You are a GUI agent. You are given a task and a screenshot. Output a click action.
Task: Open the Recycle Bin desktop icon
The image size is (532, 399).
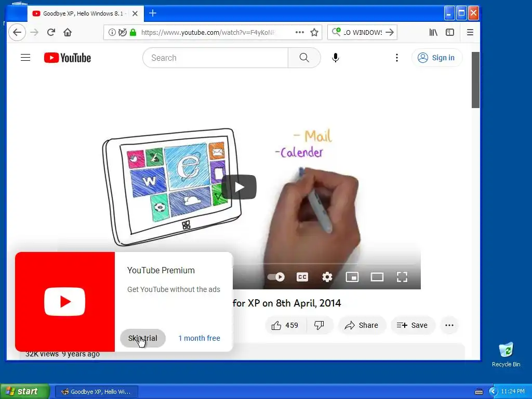[506, 355]
